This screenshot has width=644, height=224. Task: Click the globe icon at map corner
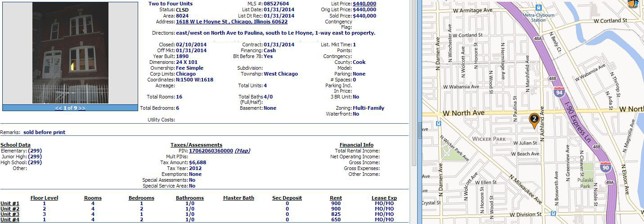point(634,3)
